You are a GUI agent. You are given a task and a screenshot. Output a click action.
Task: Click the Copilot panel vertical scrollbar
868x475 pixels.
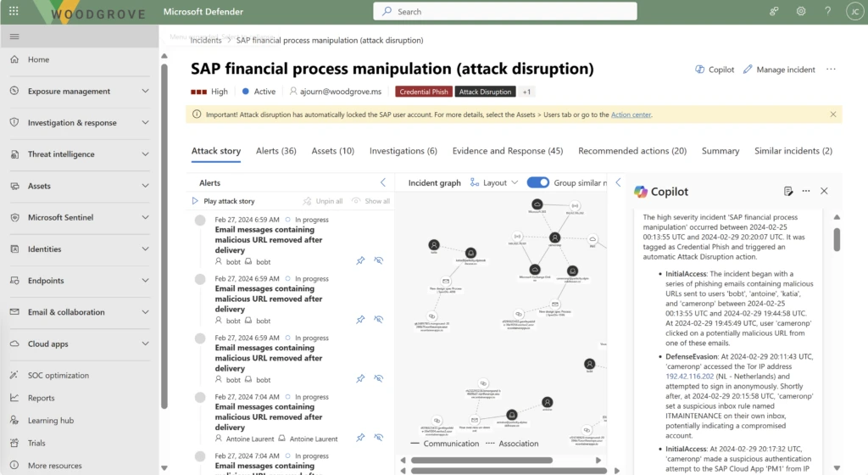(x=837, y=240)
